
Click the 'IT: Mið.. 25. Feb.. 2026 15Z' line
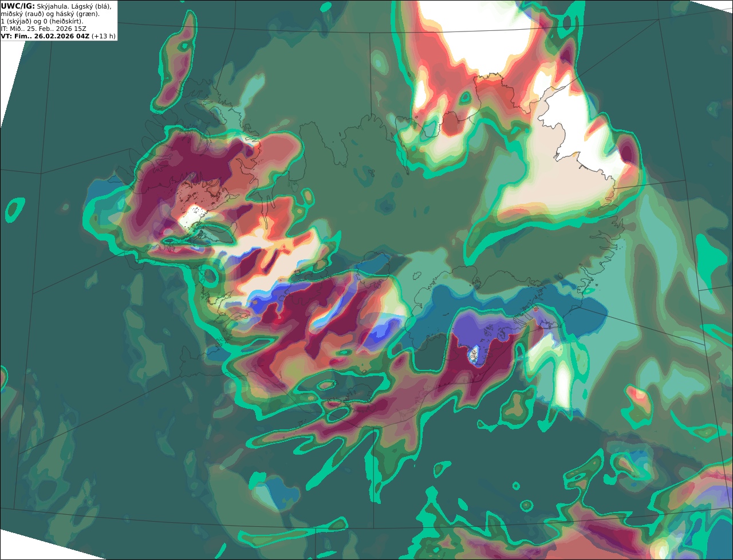tap(44, 29)
